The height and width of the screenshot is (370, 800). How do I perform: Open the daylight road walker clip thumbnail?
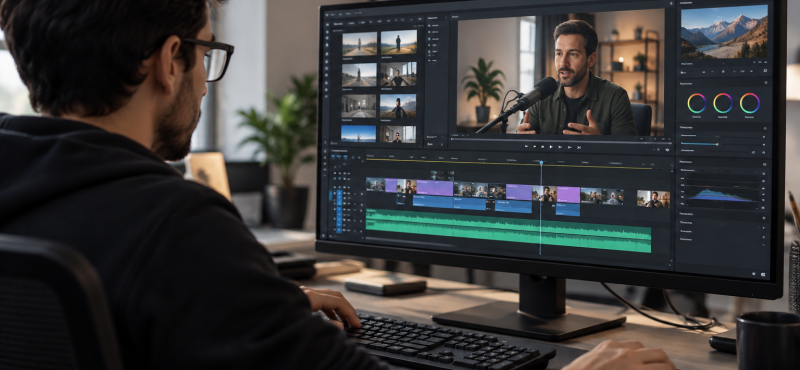click(x=359, y=75)
